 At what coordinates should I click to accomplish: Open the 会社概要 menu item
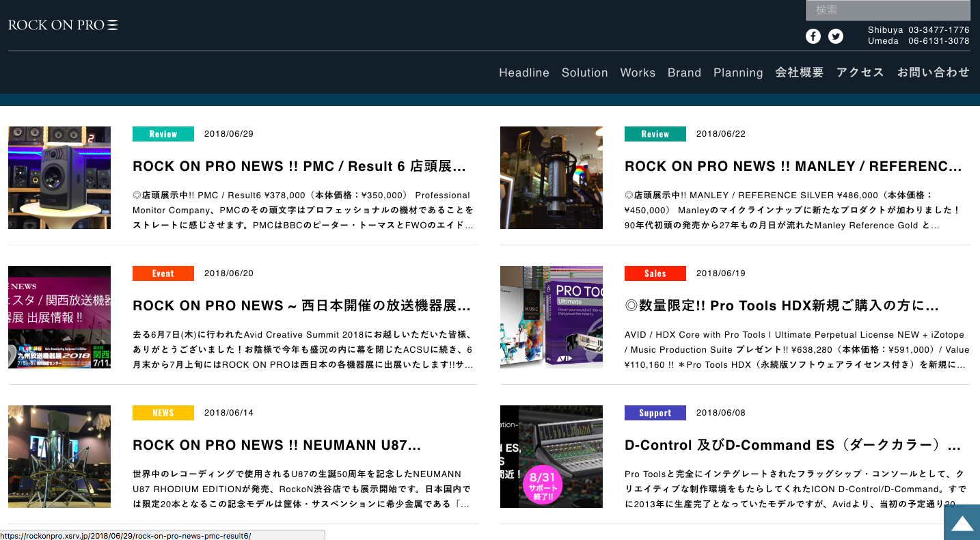pyautogui.click(x=800, y=72)
